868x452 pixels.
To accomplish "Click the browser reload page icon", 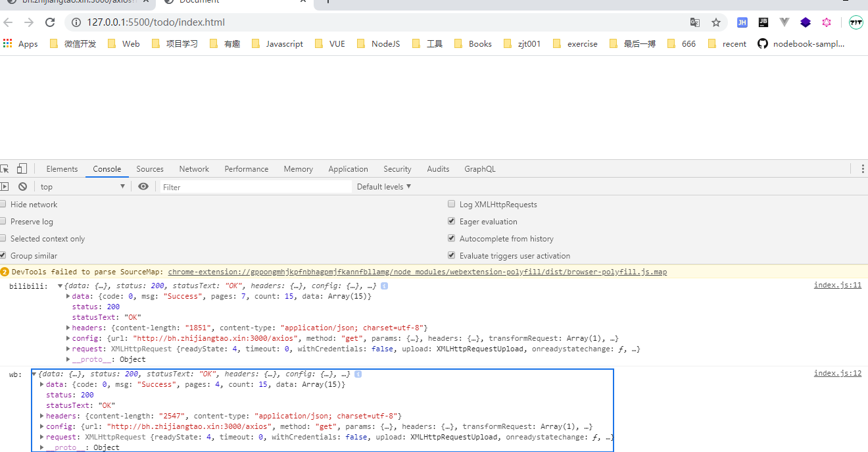I will click(50, 22).
